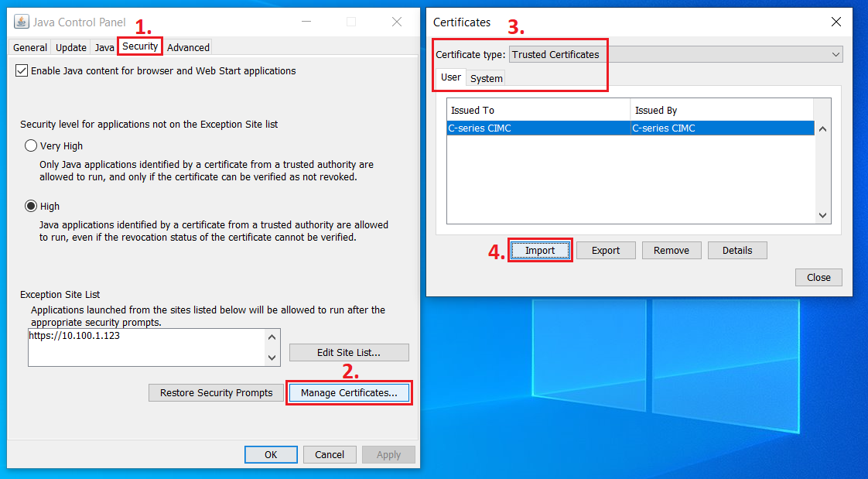Switch to the Security tab

[140, 46]
